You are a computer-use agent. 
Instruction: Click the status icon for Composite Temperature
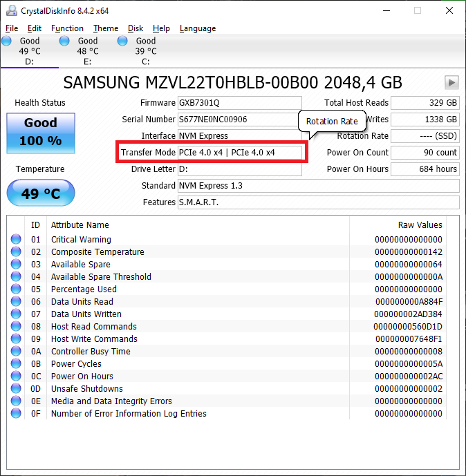pyautogui.click(x=16, y=251)
